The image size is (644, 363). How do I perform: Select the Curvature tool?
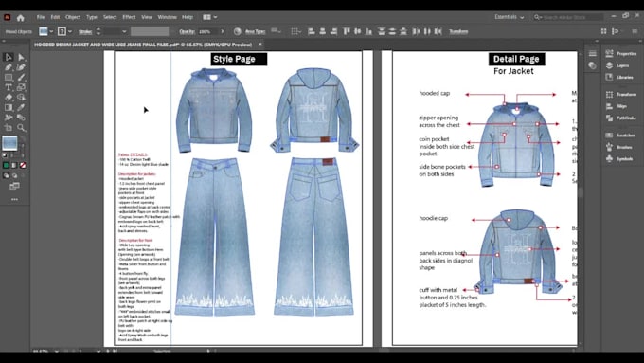[x=21, y=67]
